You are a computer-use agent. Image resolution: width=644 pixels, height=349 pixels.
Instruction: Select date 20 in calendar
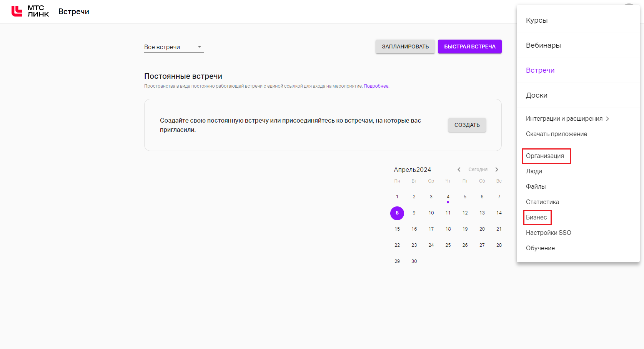[482, 229]
